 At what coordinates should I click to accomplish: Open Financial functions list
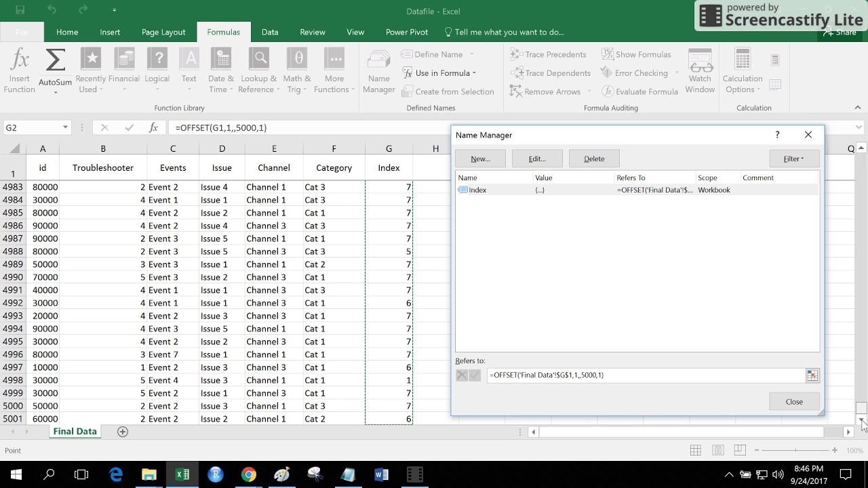click(124, 71)
